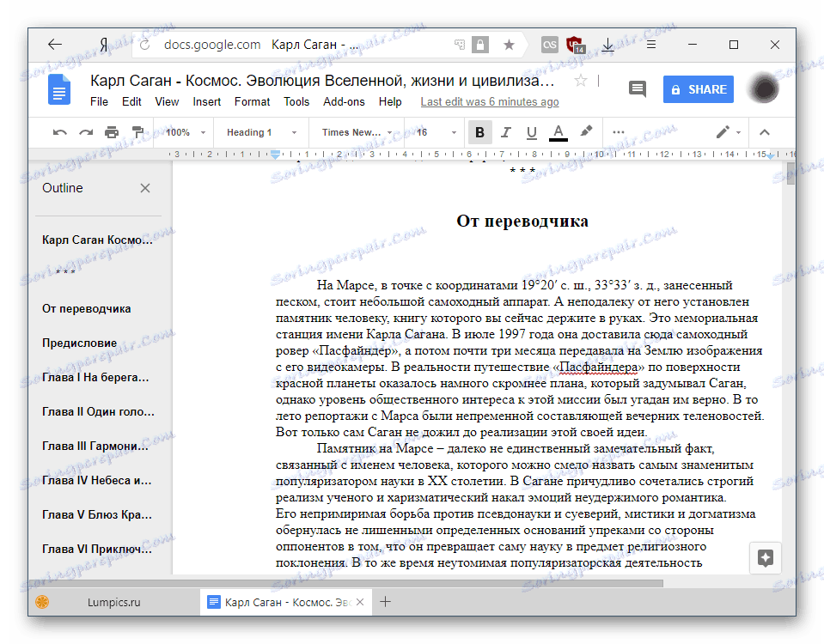Image resolution: width=824 pixels, height=644 pixels.
Task: Toggle bold formatting
Action: (479, 132)
